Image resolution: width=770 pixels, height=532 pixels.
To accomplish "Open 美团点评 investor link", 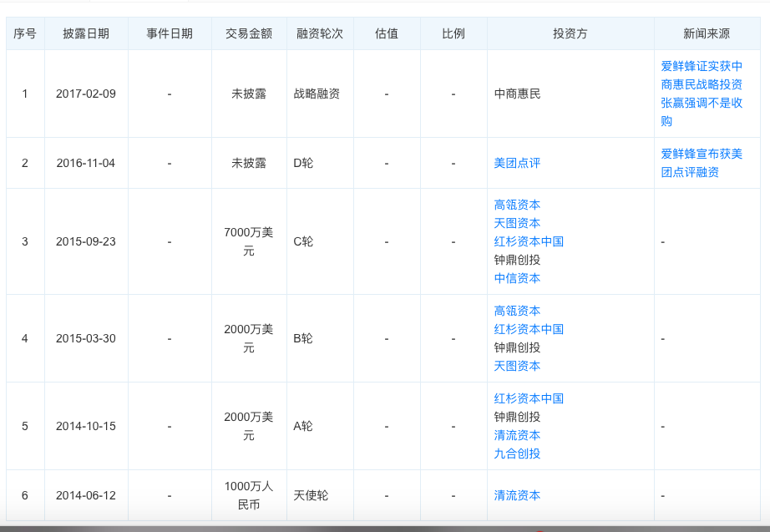I will 517,163.
